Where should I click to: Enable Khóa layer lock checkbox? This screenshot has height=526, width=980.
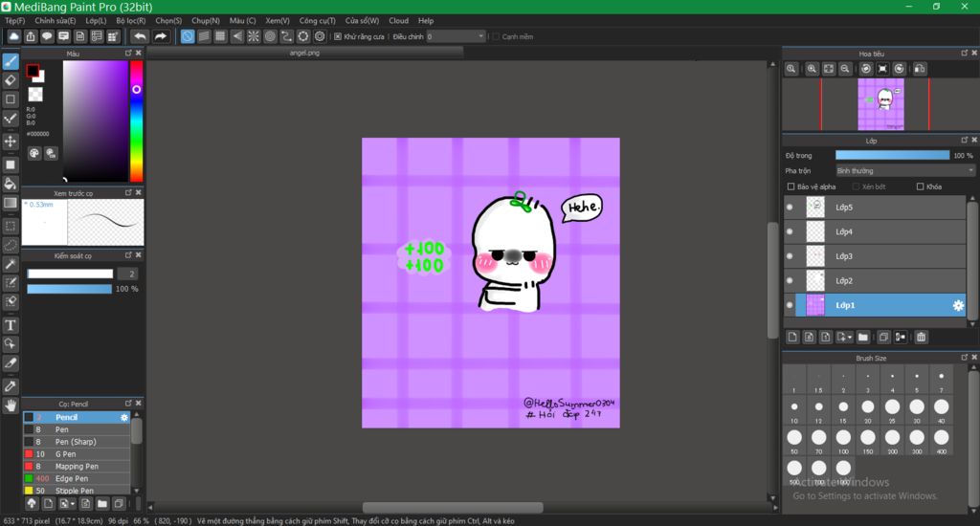point(920,186)
